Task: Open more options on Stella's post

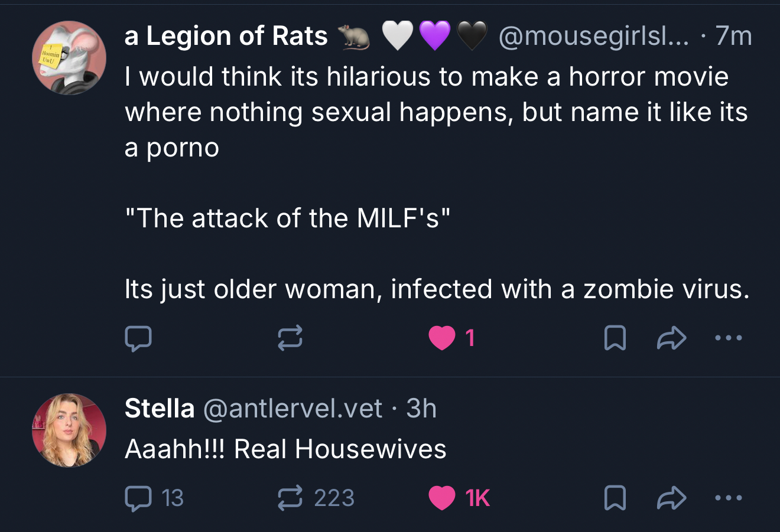Action: pyautogui.click(x=728, y=498)
